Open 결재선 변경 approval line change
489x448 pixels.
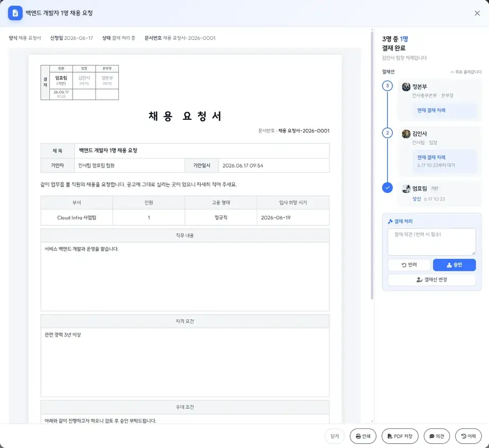tap(432, 279)
